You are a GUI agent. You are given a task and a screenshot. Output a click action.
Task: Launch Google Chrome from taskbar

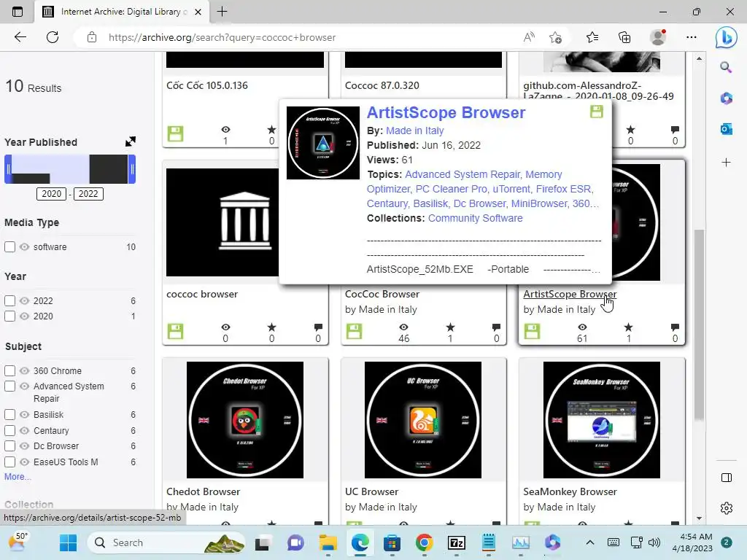coord(424,542)
